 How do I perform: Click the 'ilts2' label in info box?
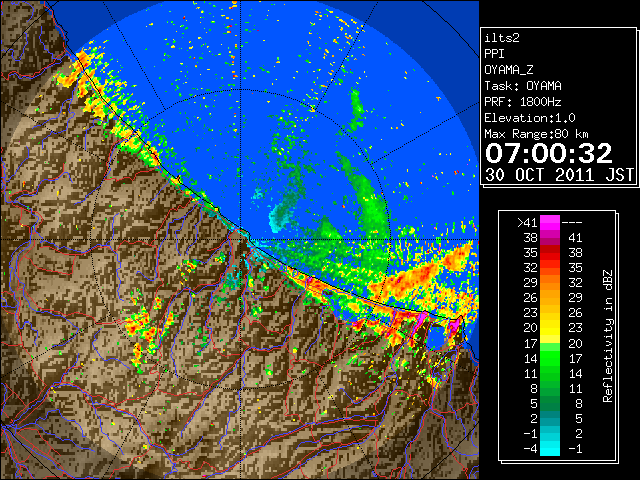502,38
